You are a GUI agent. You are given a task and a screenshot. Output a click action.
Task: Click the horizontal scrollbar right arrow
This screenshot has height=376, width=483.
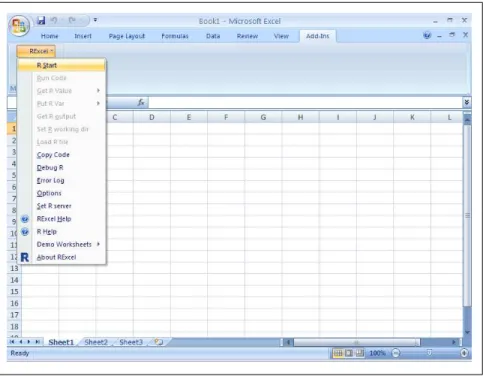454,342
